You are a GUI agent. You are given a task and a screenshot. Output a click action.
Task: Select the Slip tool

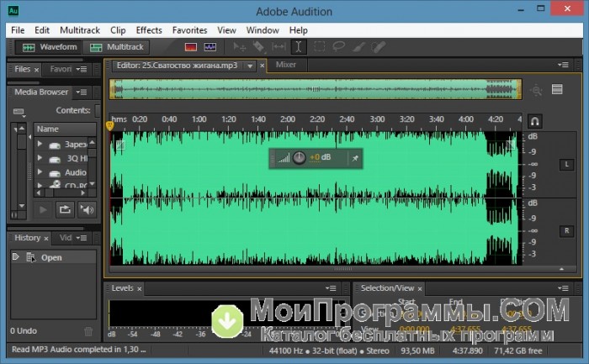tap(279, 47)
